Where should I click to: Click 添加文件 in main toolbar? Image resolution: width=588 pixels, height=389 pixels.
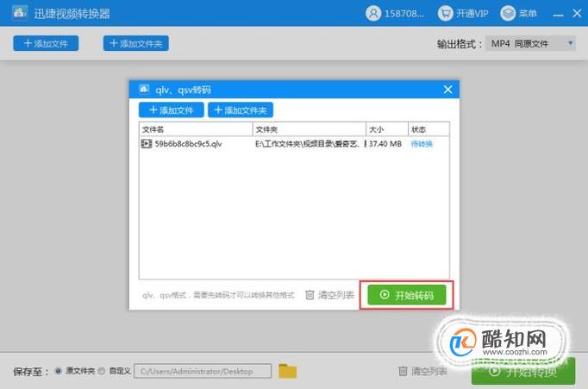46,43
